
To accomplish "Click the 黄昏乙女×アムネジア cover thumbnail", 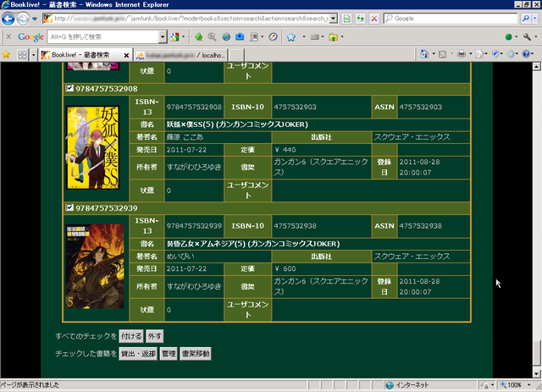I will (x=95, y=266).
